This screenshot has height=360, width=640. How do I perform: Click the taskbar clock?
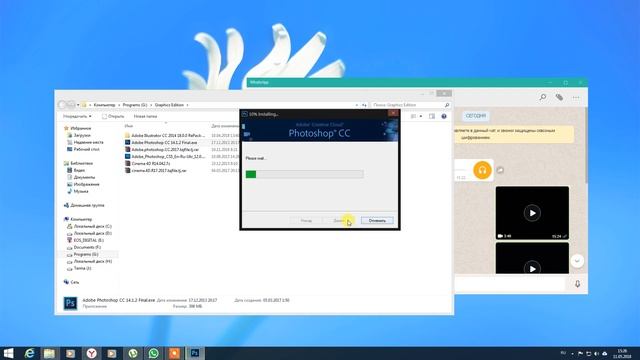622,353
